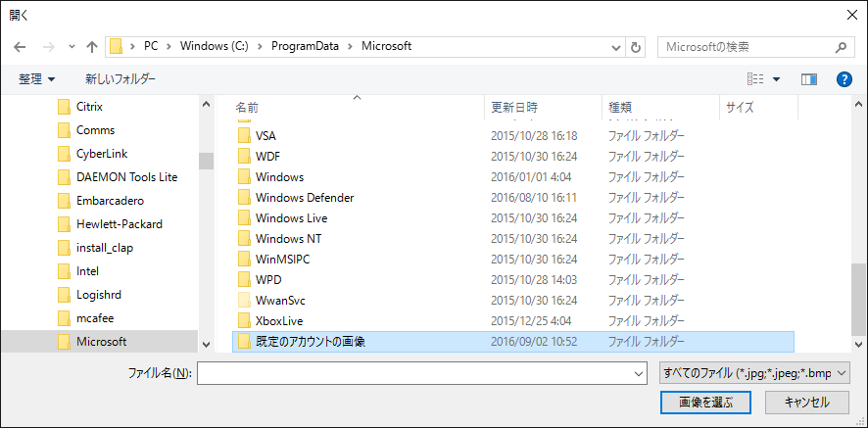Click 新しいフォルダー in the toolbar
The height and width of the screenshot is (428, 868).
[121, 78]
